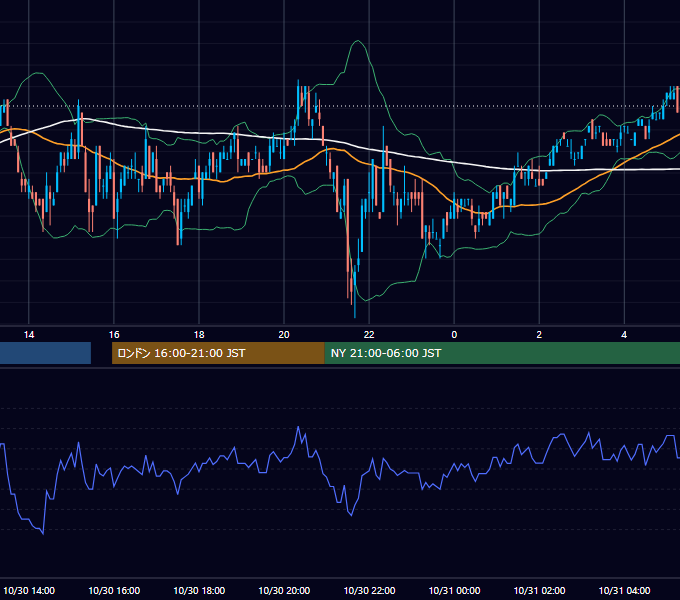The image size is (680, 600).
Task: Click hour label 0 on upper time axis
Action: 454,334
